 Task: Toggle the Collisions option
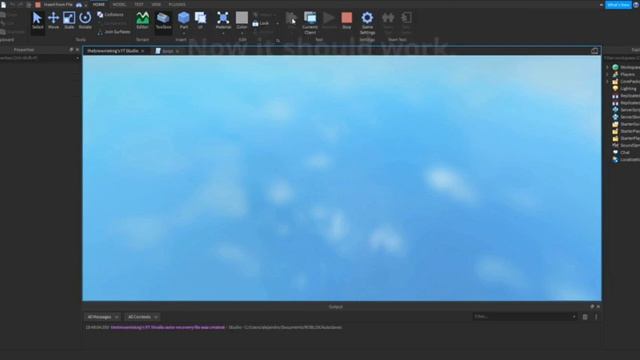pos(110,15)
